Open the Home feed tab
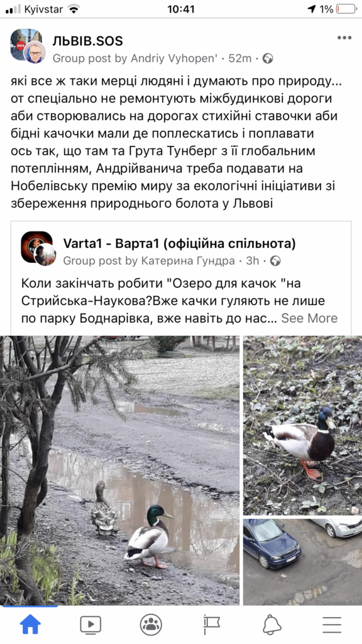Image resolution: width=362 pixels, height=644 pixels. (30, 625)
